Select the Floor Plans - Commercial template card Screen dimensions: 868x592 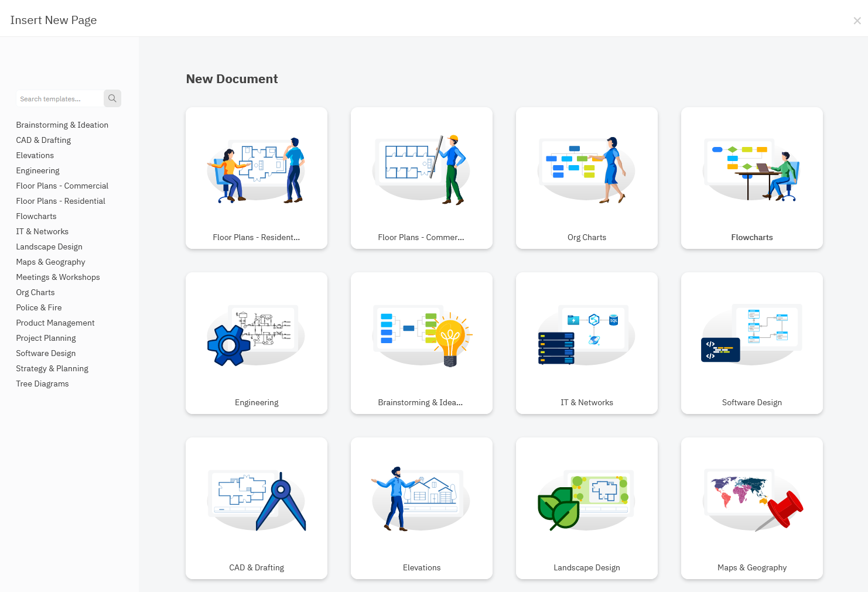pos(422,178)
